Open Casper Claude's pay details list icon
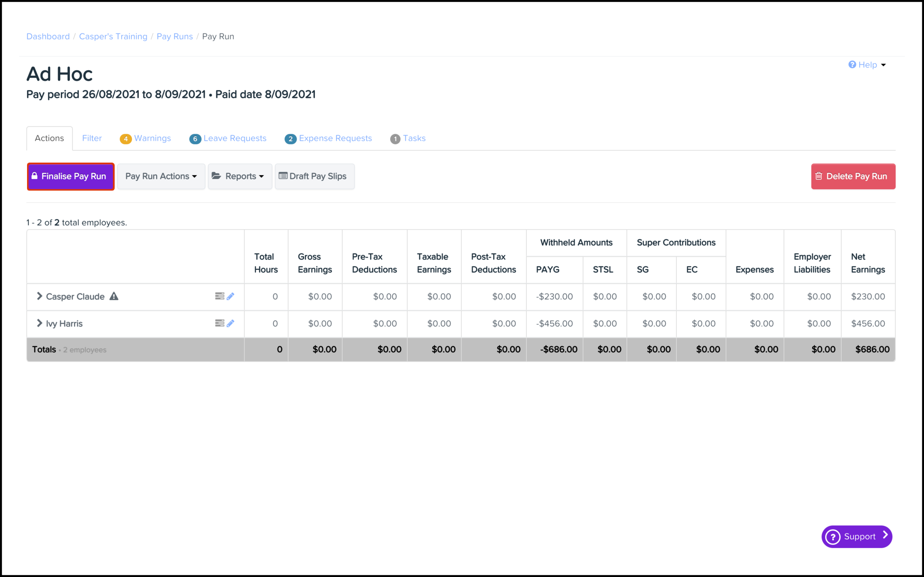 pyautogui.click(x=219, y=296)
